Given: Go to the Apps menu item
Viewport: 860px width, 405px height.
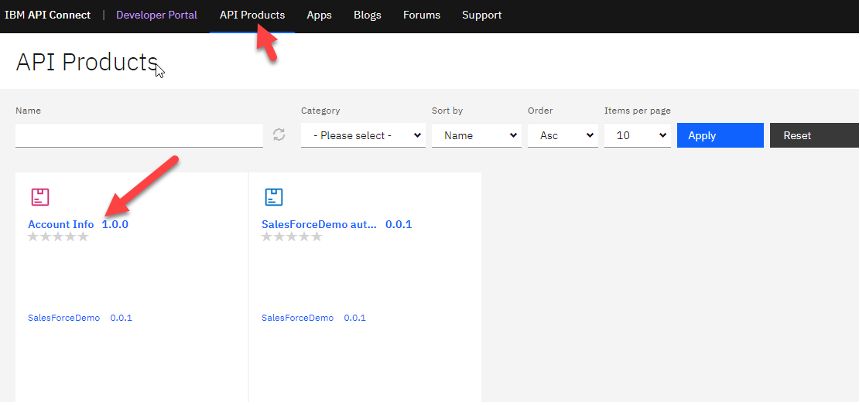Looking at the screenshot, I should click(x=319, y=15).
